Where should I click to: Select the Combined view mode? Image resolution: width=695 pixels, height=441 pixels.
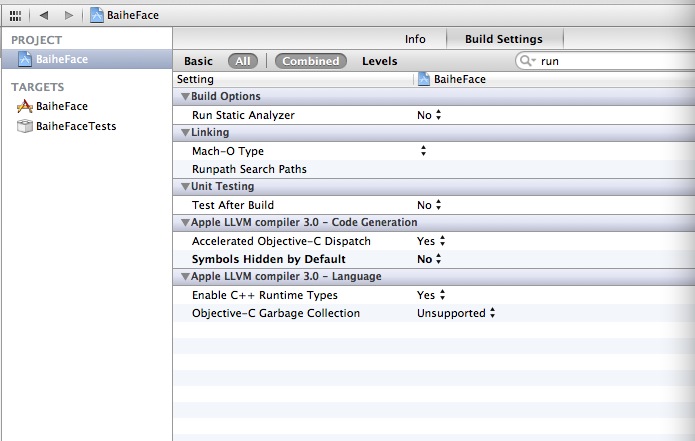(x=311, y=61)
